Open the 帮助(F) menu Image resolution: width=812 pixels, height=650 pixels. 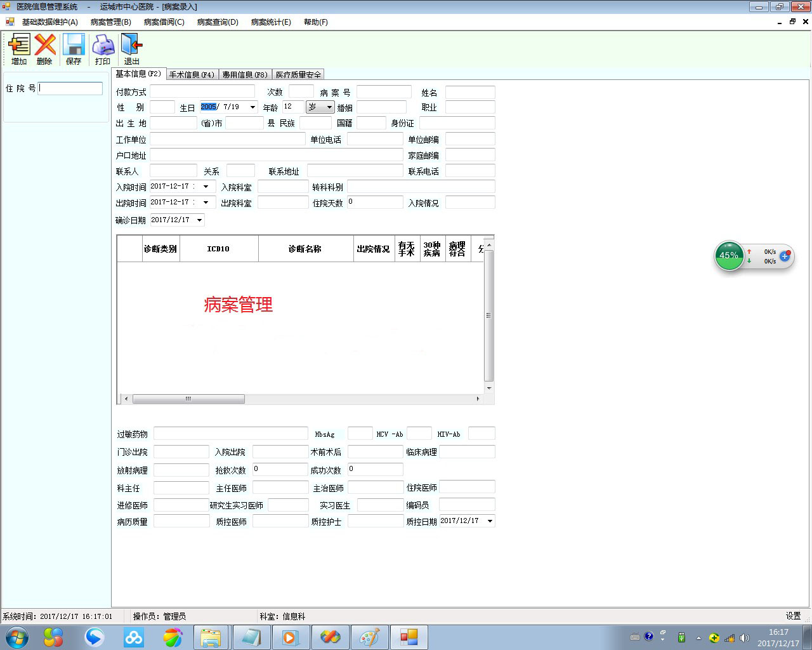315,22
